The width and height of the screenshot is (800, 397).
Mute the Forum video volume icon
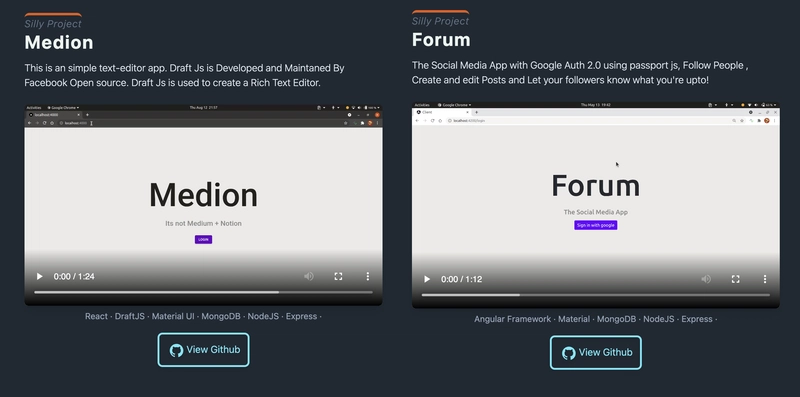706,279
